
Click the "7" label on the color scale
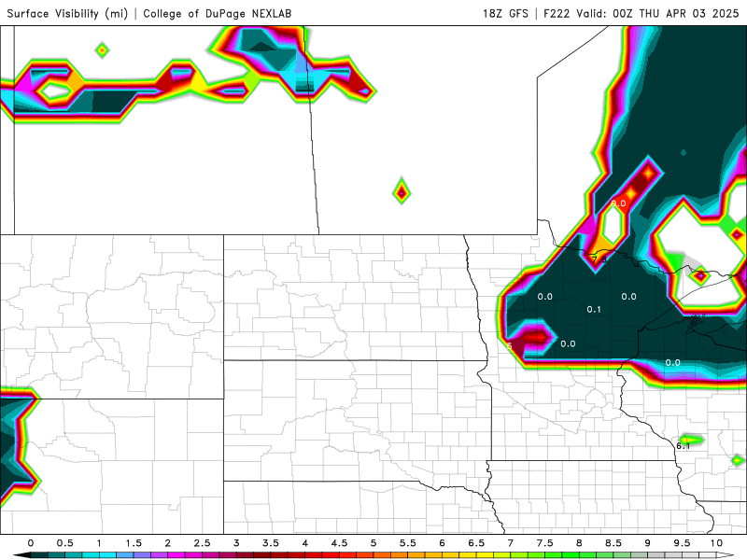click(x=511, y=543)
